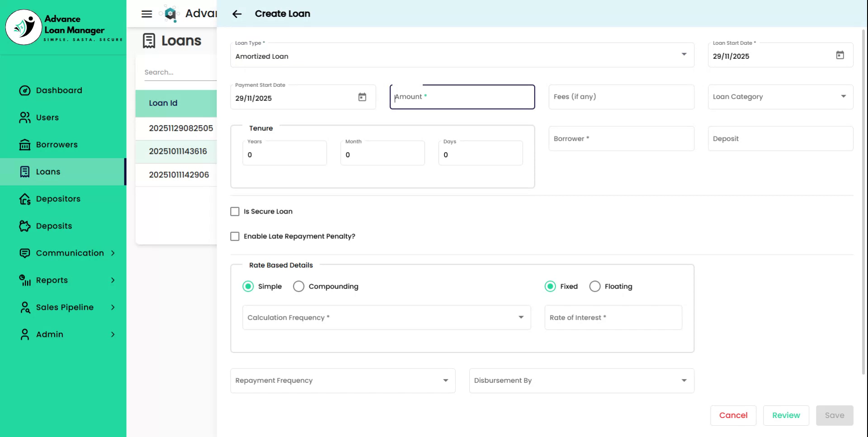Open the Users menu item
Image resolution: width=868 pixels, height=437 pixels.
(47, 118)
